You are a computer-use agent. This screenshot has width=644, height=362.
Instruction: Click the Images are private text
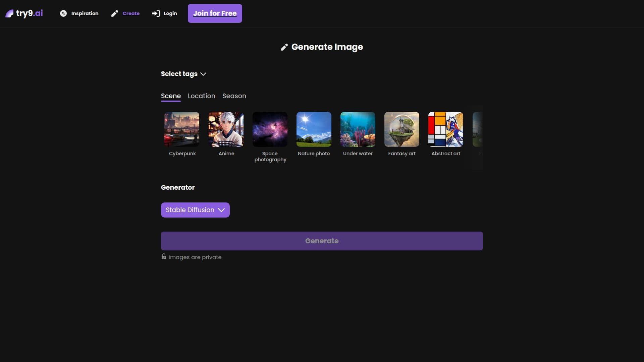[195, 257]
